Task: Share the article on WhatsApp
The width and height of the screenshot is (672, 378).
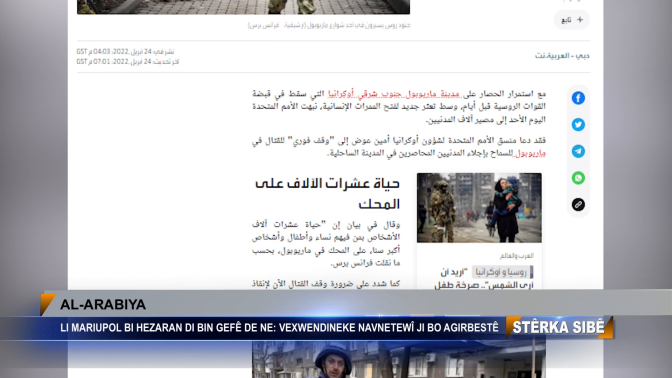Action: [x=578, y=178]
